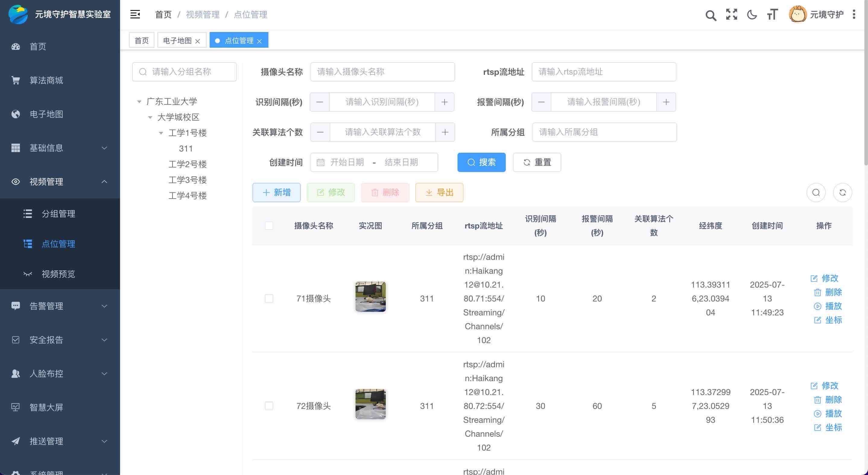Switch to the 电子地图 tab
The image size is (868, 475).
177,40
